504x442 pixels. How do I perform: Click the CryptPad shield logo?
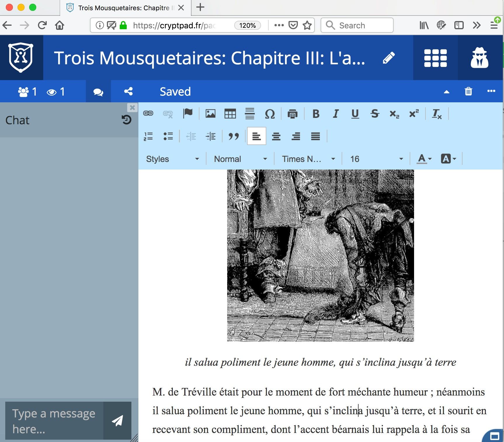(21, 58)
